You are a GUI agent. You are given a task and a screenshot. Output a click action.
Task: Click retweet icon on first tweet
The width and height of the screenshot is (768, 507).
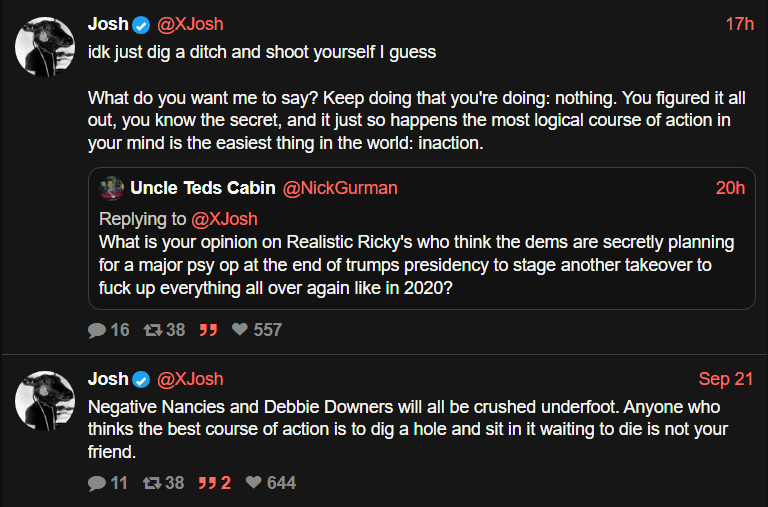click(153, 329)
